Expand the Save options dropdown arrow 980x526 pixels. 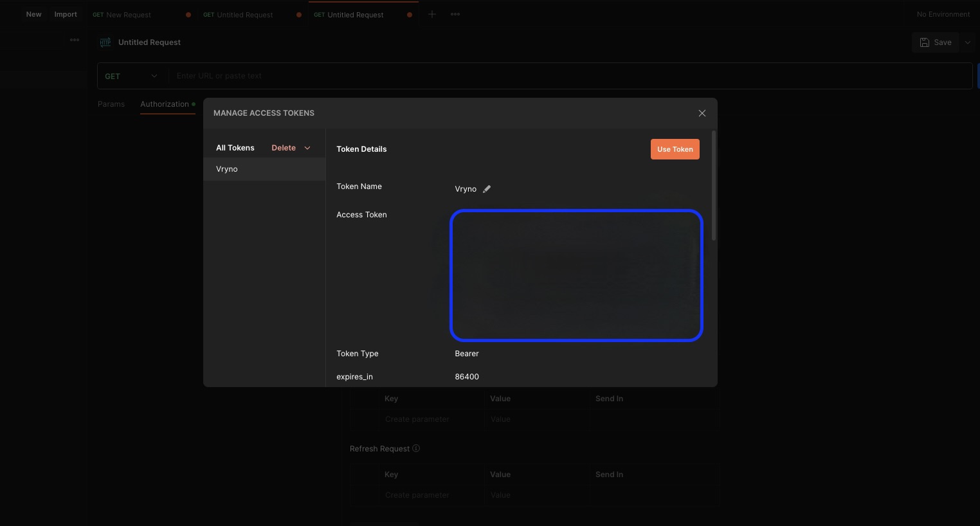[968, 42]
